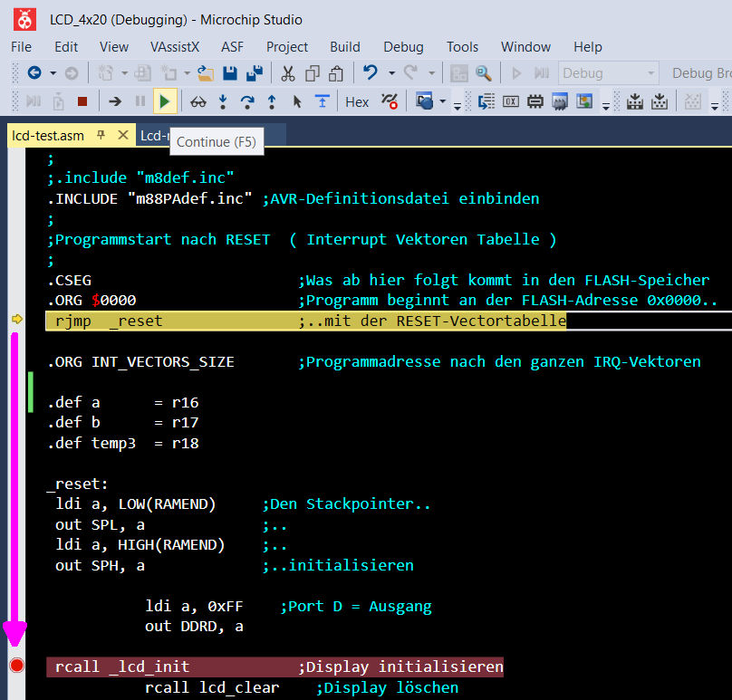Click the Open File folder icon
Image resolution: width=732 pixels, height=700 pixels.
pyautogui.click(x=205, y=73)
